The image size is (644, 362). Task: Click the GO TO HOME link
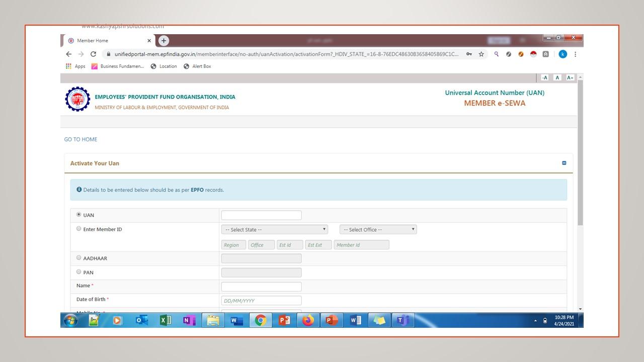pos(80,139)
